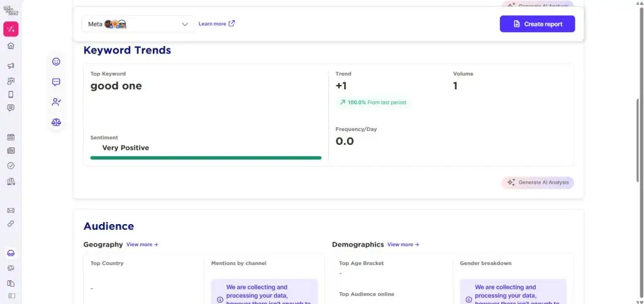Open the mobile phone sidebar icon
644x304 pixels.
coord(11,94)
